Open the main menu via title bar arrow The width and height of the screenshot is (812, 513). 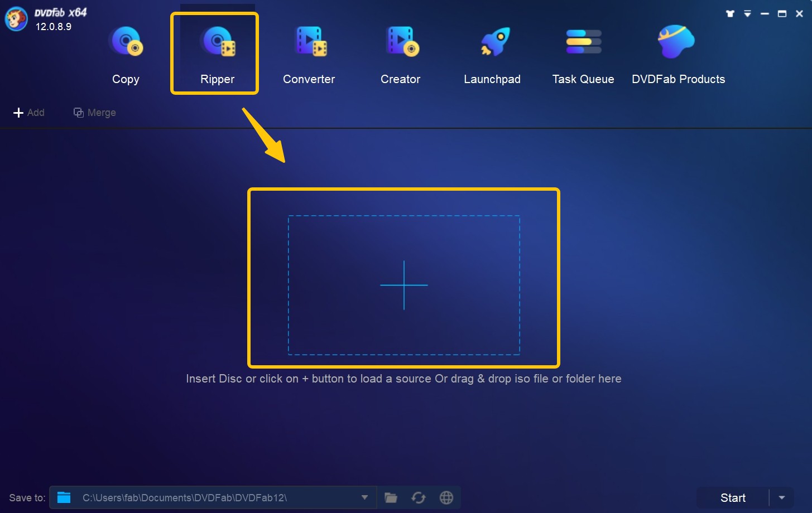747,13
